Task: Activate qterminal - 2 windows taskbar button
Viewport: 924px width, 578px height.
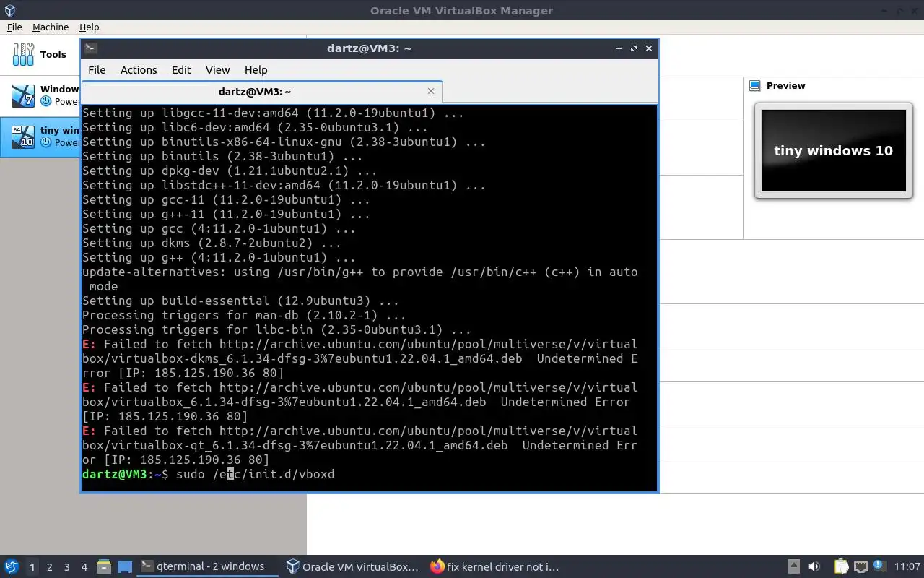Action: point(208,567)
